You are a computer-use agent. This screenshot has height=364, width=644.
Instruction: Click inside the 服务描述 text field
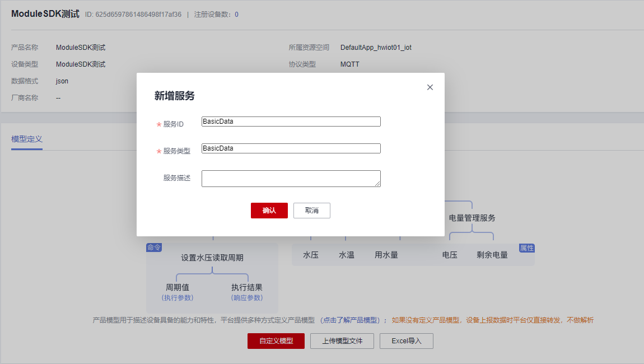(x=291, y=178)
